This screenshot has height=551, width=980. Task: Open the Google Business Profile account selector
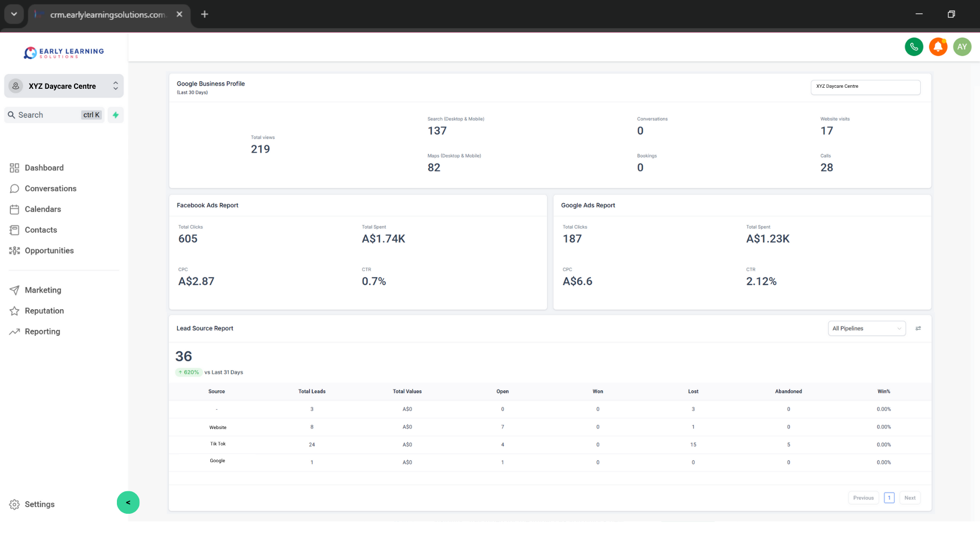pyautogui.click(x=865, y=87)
